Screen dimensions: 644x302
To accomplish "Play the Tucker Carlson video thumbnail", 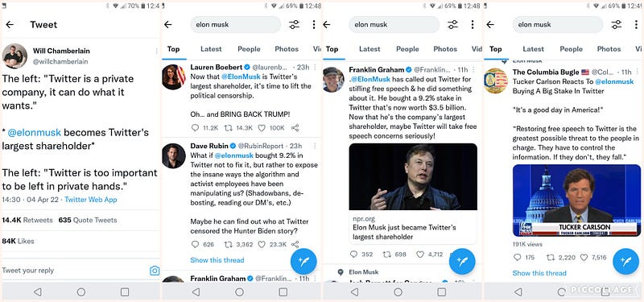I will pyautogui.click(x=576, y=200).
